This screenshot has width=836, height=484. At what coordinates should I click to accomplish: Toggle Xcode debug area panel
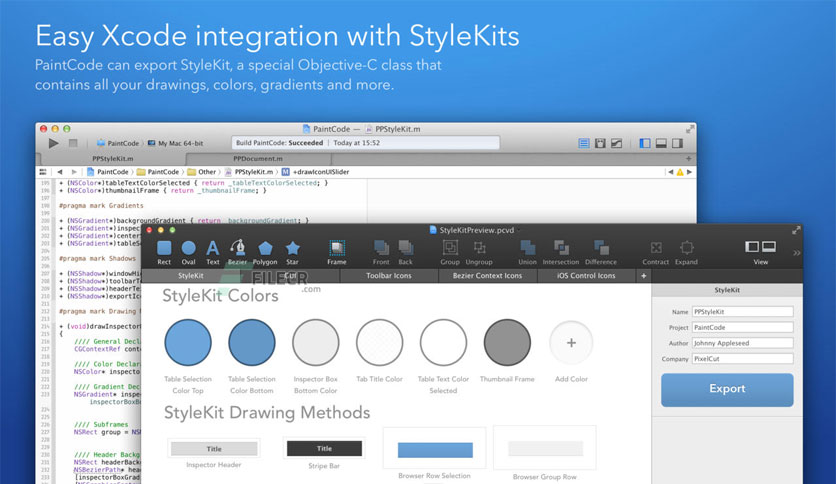(661, 143)
